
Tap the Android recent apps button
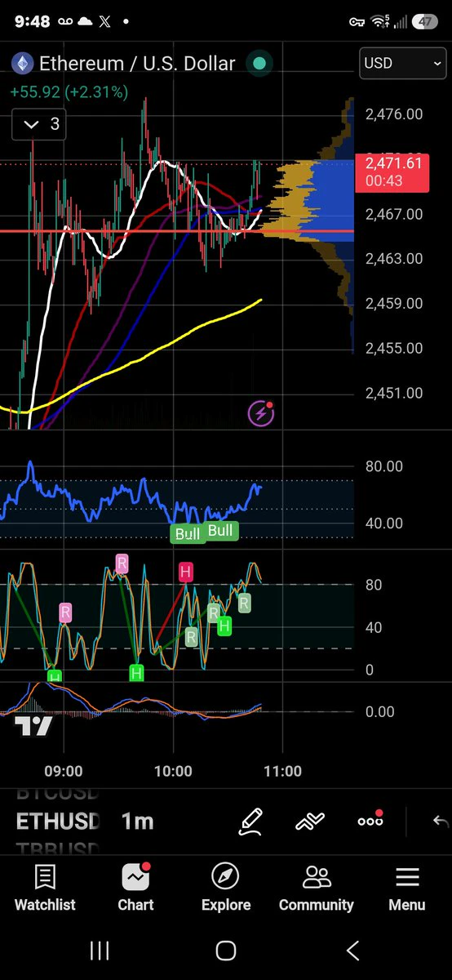pyautogui.click(x=100, y=951)
